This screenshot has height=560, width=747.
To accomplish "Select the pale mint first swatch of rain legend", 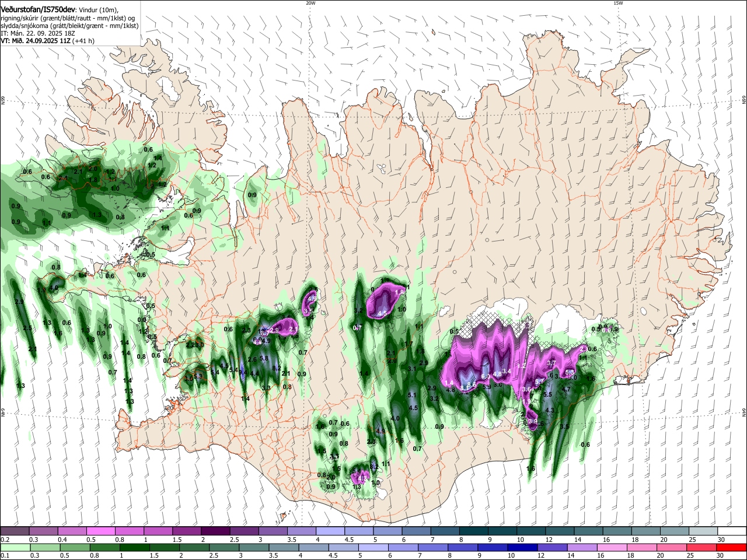I will click(15, 547).
